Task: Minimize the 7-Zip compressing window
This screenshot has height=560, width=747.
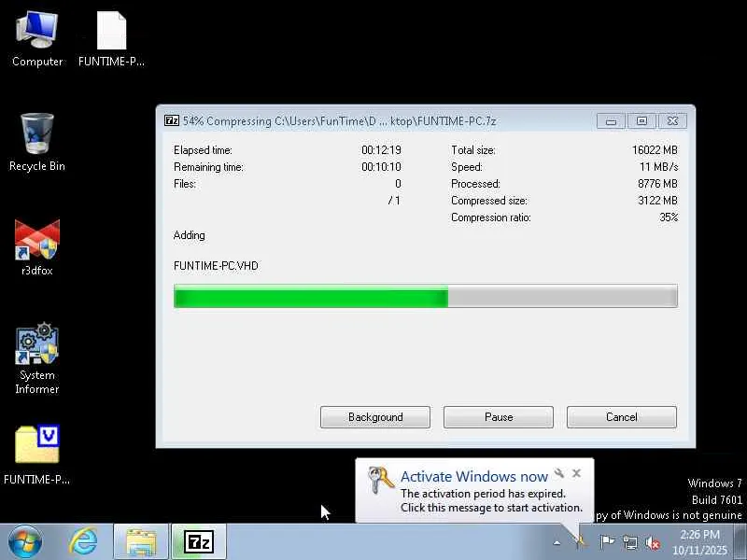Action: point(612,121)
